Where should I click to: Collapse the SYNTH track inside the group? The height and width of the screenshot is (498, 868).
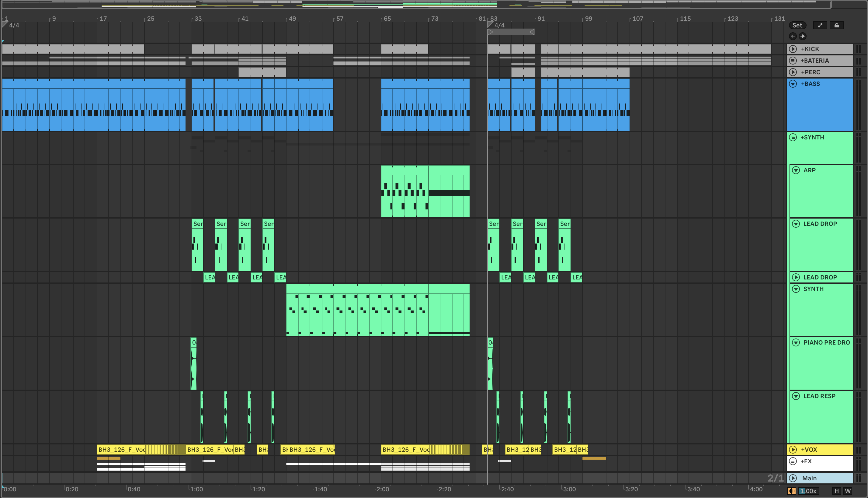[x=796, y=289]
